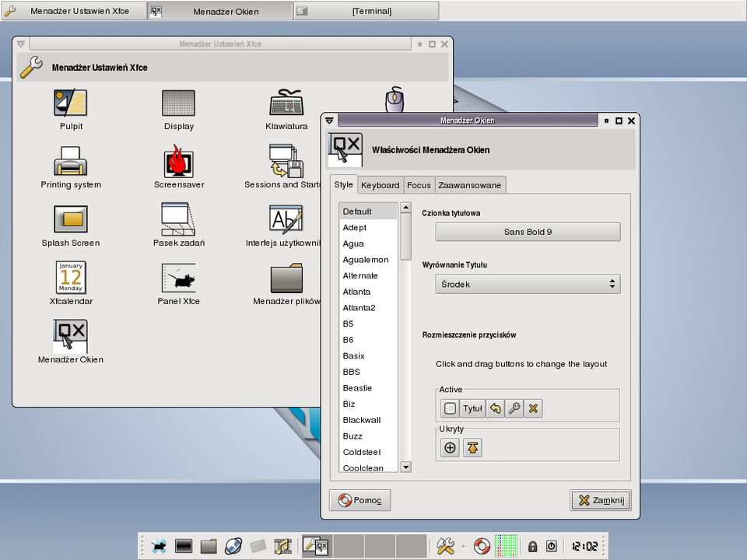Viewport: 747px width, 560px height.
Task: Click the Sans Bold 9 font button
Action: (528, 232)
